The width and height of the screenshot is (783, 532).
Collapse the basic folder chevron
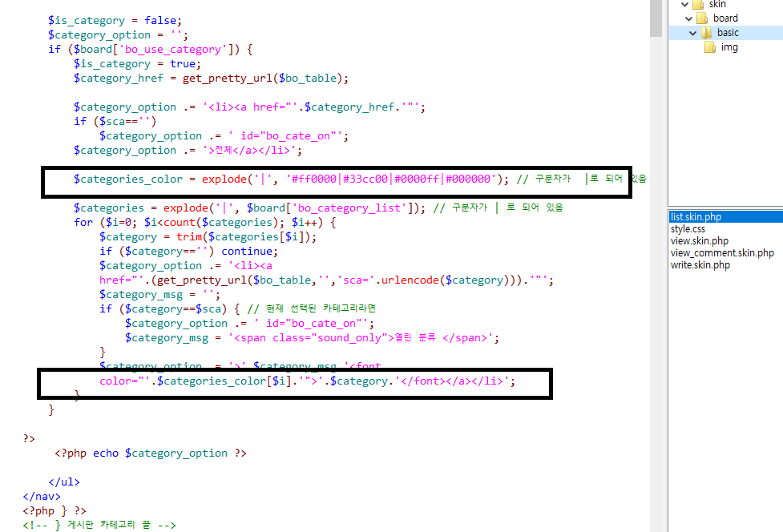tap(692, 34)
